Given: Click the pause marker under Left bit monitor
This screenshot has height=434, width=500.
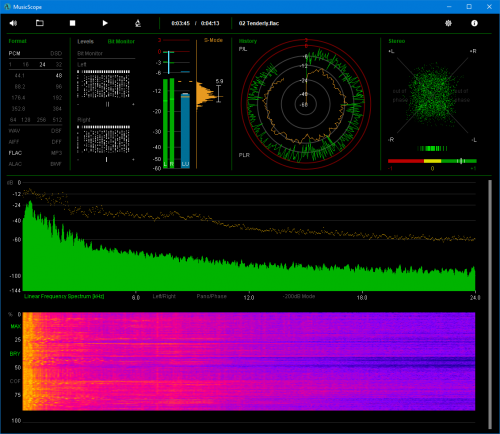Looking at the screenshot, I should [x=107, y=104].
